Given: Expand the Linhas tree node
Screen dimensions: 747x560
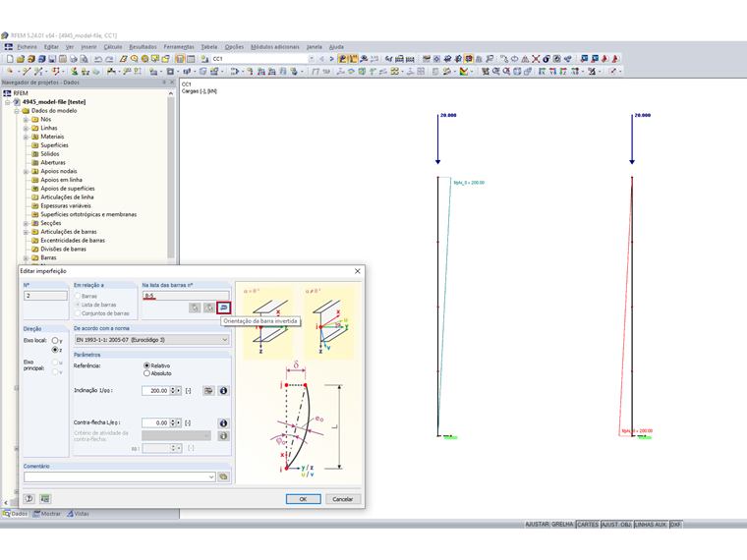Looking at the screenshot, I should (x=27, y=128).
